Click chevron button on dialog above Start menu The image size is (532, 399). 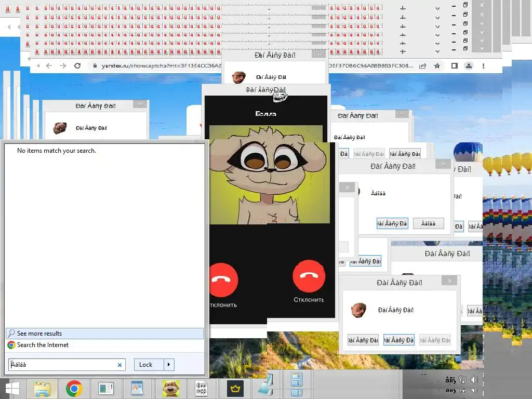tap(140, 104)
